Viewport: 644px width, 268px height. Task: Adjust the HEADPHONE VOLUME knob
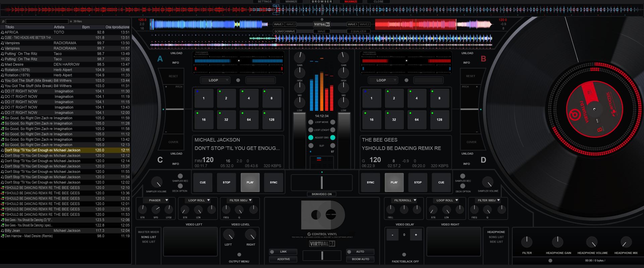(592, 242)
